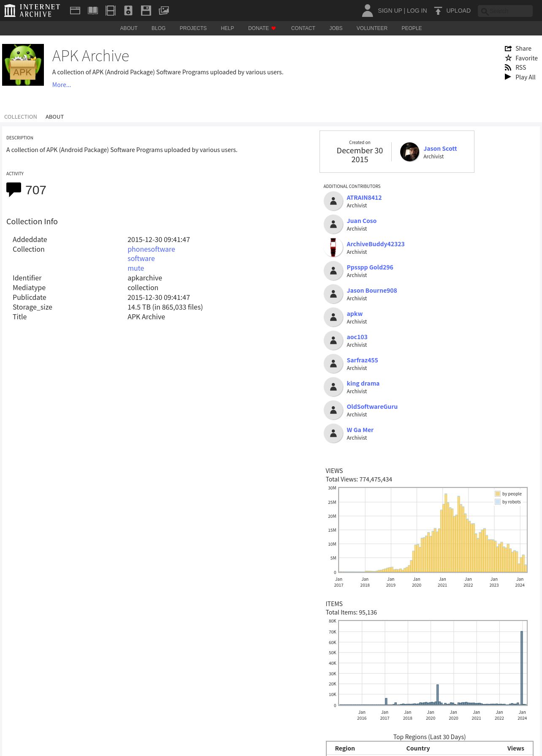
Task: Open the PEOPLE menu item
Action: click(x=412, y=28)
